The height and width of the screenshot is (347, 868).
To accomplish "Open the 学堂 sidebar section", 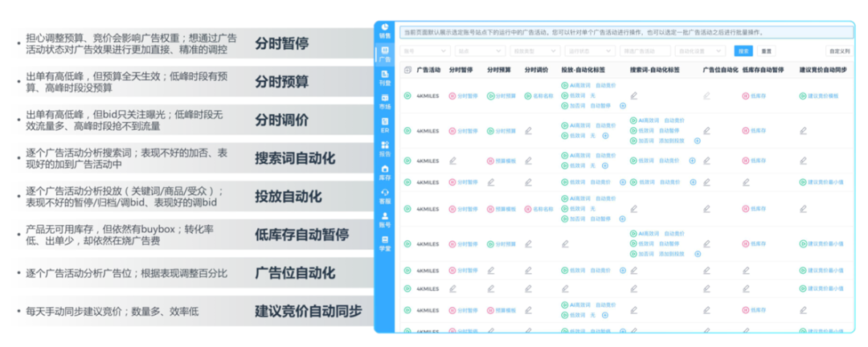I will pyautogui.click(x=384, y=243).
